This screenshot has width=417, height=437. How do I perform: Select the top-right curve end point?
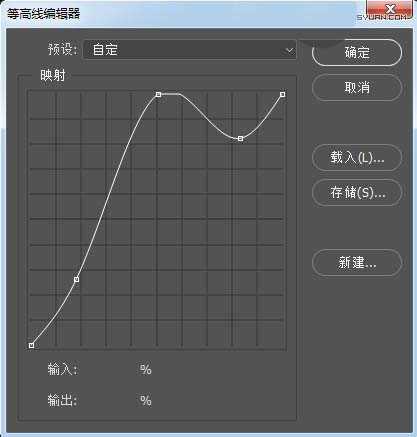point(283,95)
